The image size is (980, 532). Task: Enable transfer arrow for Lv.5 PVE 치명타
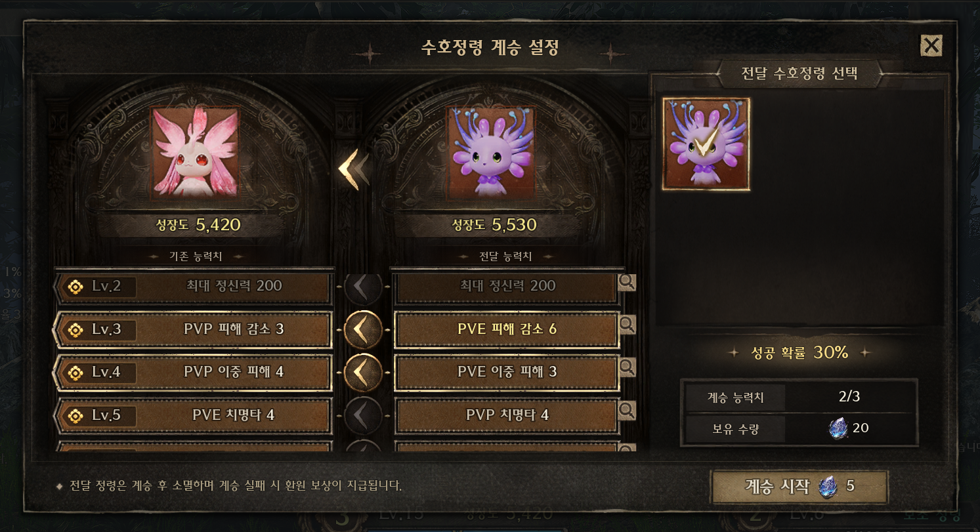[x=363, y=415]
